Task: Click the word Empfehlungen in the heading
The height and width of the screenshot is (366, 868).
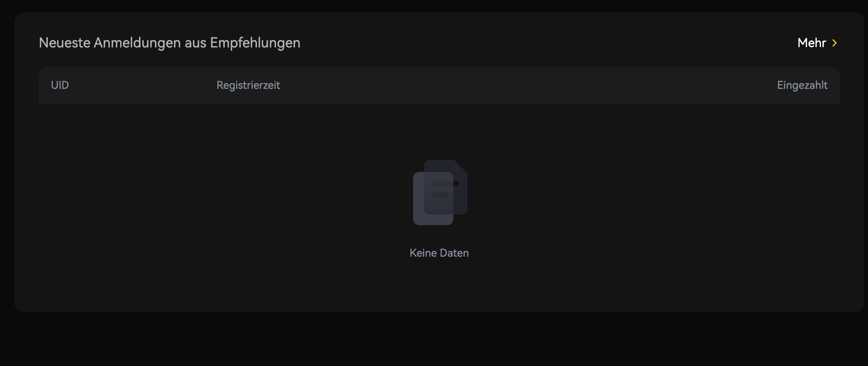Action: 255,43
